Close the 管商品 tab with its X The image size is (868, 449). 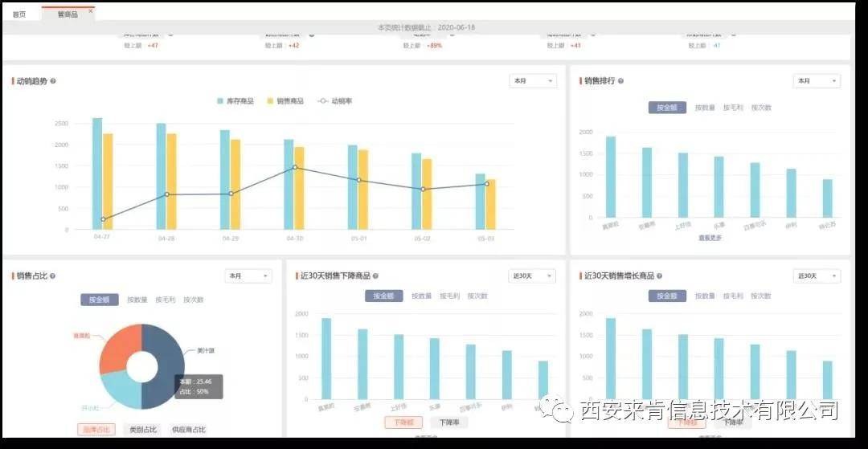pos(91,10)
